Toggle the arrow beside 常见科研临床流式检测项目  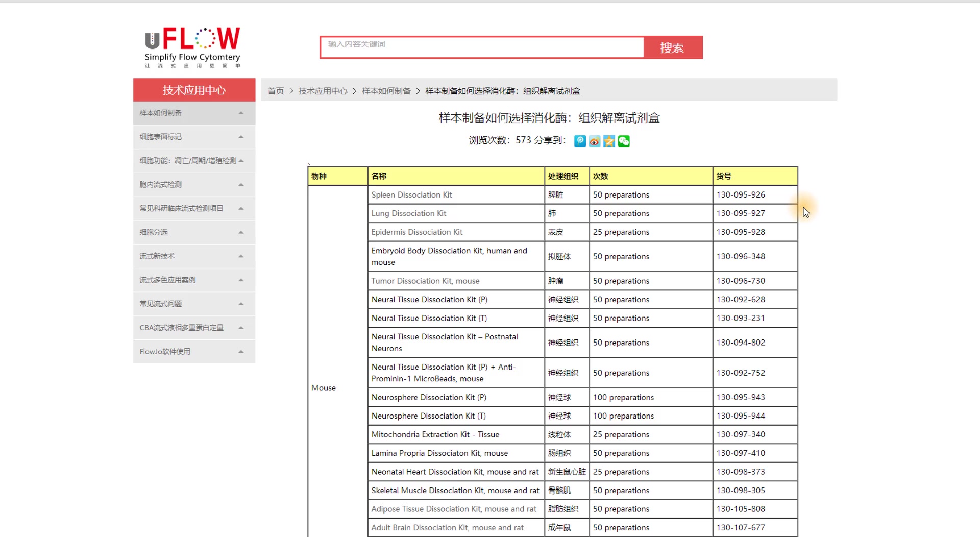pyautogui.click(x=241, y=208)
